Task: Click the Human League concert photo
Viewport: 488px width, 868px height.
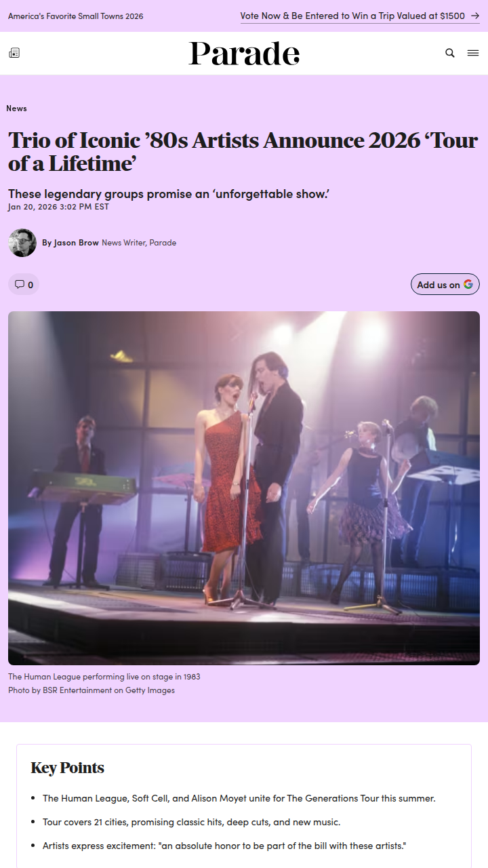Action: pyautogui.click(x=244, y=488)
